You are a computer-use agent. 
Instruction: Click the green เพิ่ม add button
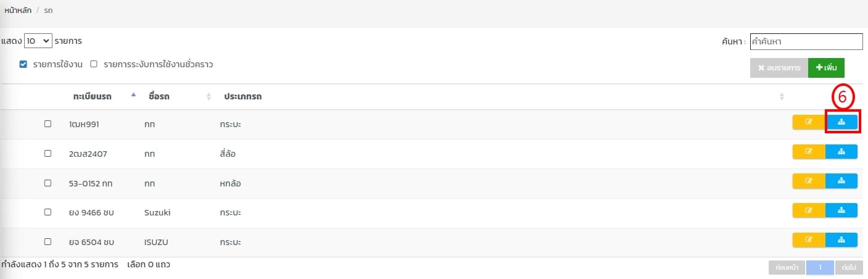pyautogui.click(x=826, y=67)
